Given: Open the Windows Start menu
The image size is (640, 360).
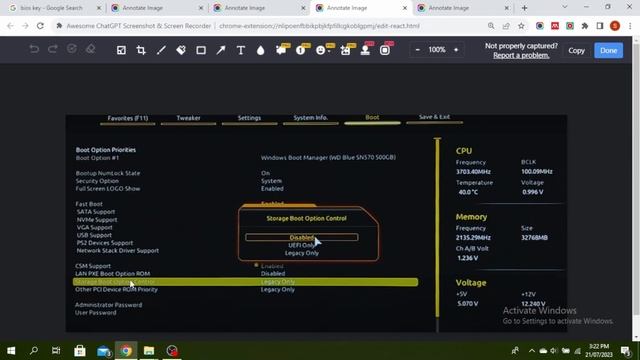Looking at the screenshot, I should click(x=11, y=351).
